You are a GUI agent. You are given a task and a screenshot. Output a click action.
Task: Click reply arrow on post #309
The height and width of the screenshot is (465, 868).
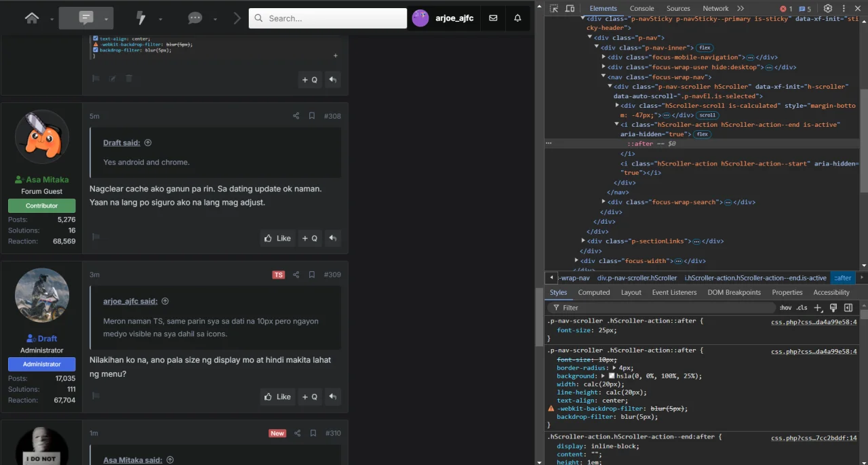coord(332,397)
